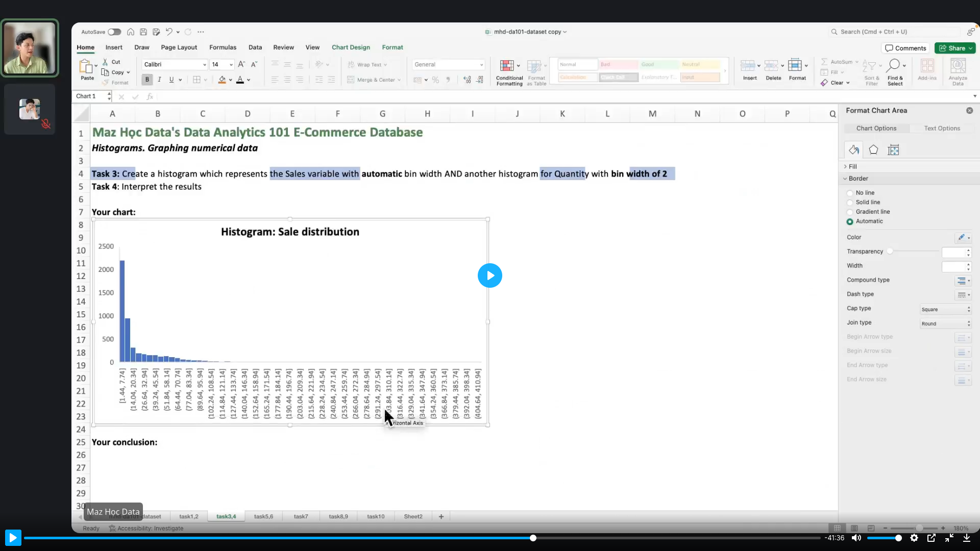Click the Find & Select magnifier icon
980x551 pixels.
point(893,66)
